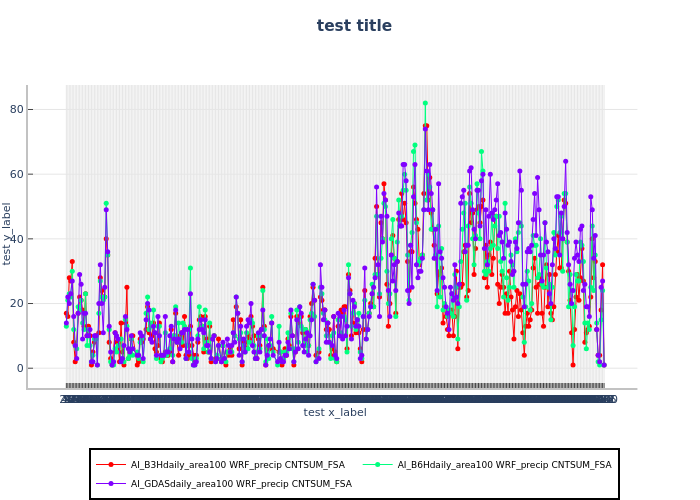Image resolution: width=700 pixels, height=500 pixels.
Task: Select the 'test x_label' axis title
Action: tap(335, 412)
